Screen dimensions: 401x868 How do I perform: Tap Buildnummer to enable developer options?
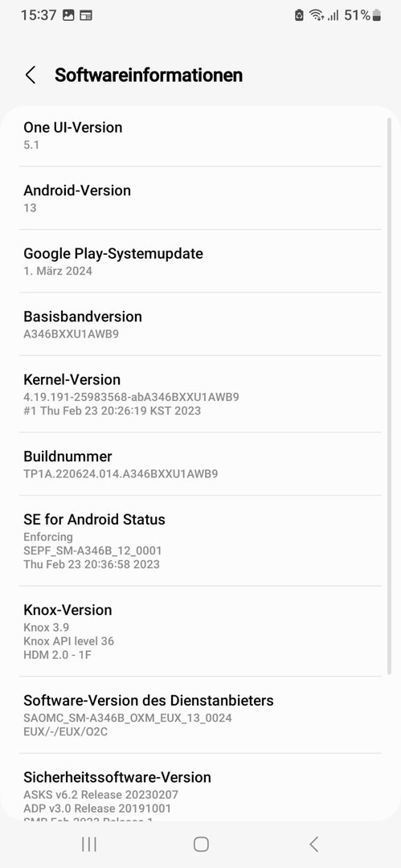pos(201,464)
